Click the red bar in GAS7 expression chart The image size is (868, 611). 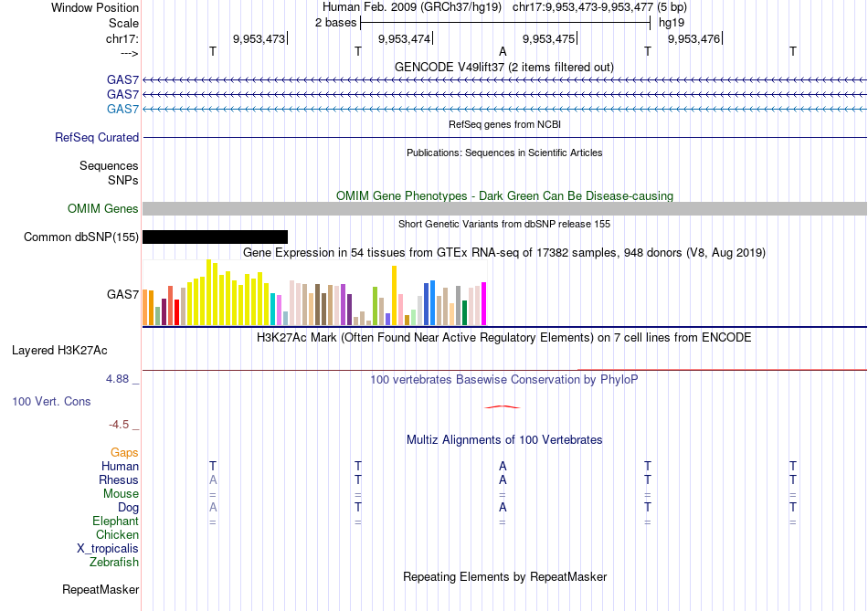pyautogui.click(x=176, y=312)
